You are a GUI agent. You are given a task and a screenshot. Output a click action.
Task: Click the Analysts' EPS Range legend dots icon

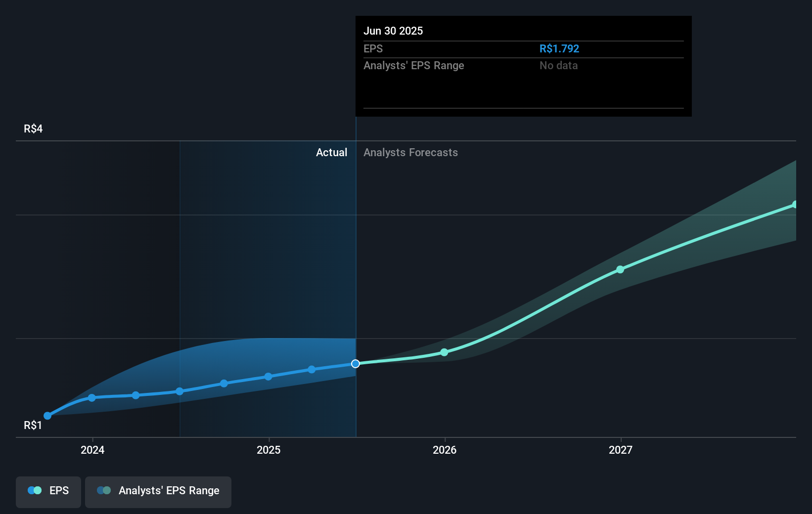[x=104, y=490]
